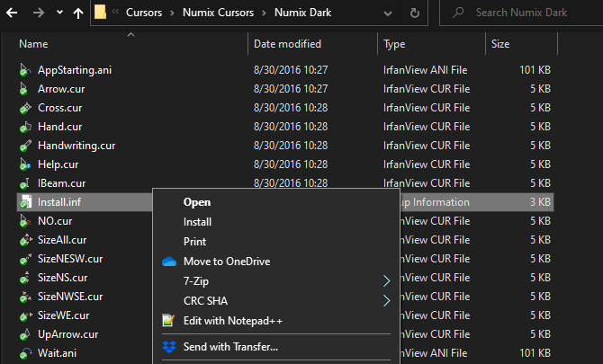Choose Open from the context menu

tap(276, 202)
